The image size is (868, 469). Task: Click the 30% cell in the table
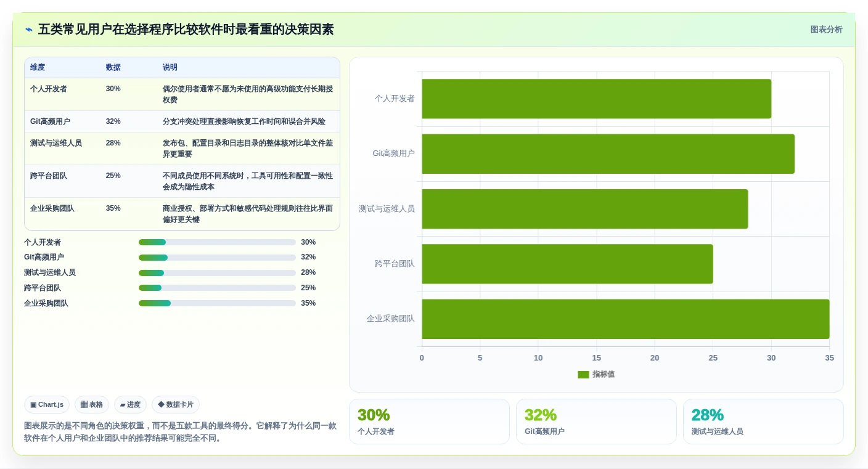click(x=113, y=89)
